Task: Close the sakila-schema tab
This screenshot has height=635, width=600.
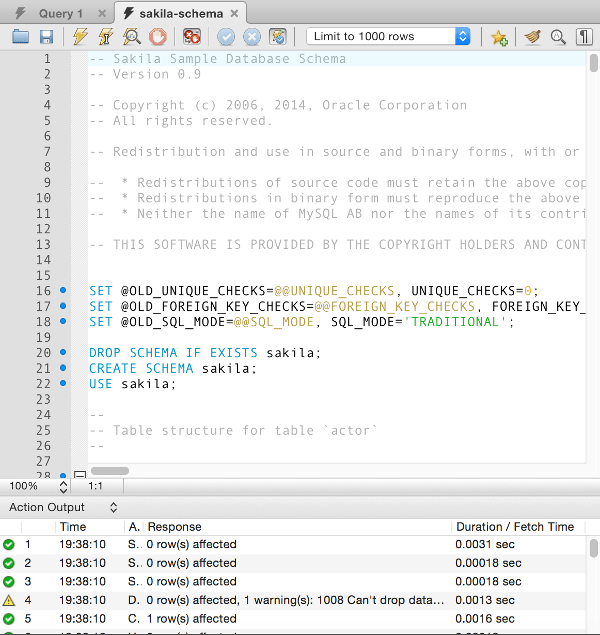Action: 234,14
